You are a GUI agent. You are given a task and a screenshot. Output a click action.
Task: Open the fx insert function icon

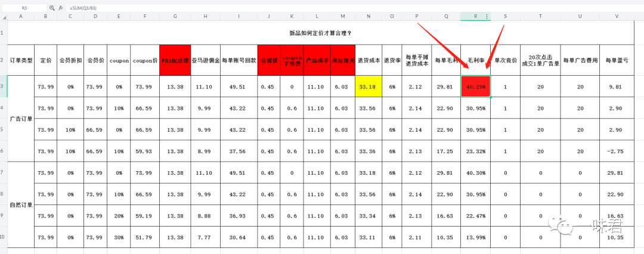tap(61, 8)
